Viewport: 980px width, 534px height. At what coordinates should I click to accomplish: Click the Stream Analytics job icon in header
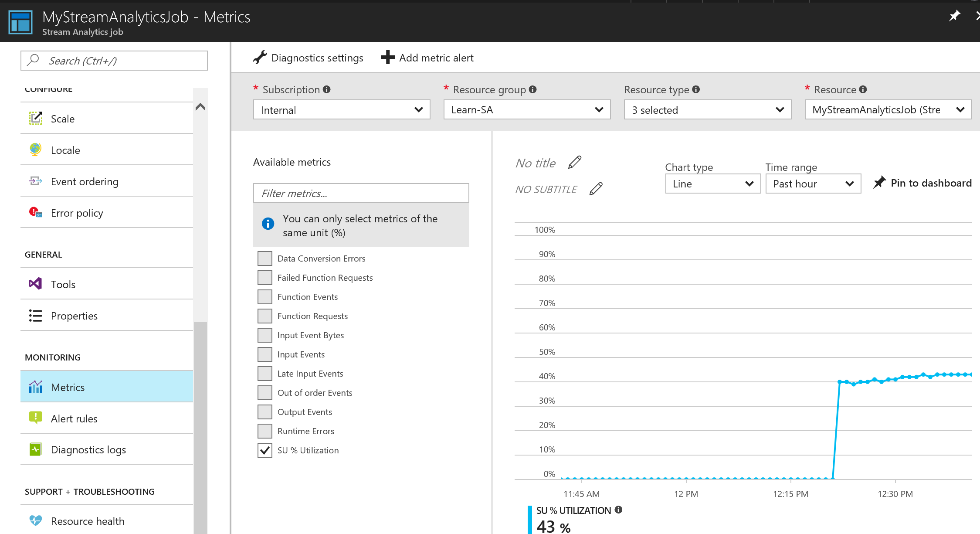(20, 22)
